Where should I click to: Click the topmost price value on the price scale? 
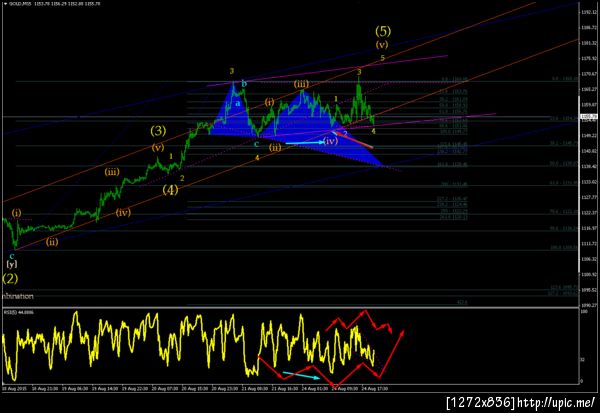(x=589, y=12)
